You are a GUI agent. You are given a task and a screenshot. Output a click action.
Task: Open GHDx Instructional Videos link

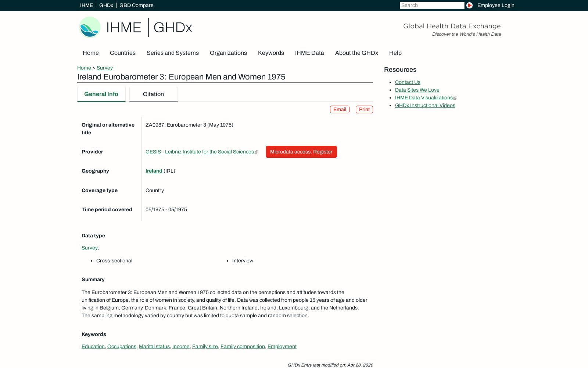tap(425, 105)
